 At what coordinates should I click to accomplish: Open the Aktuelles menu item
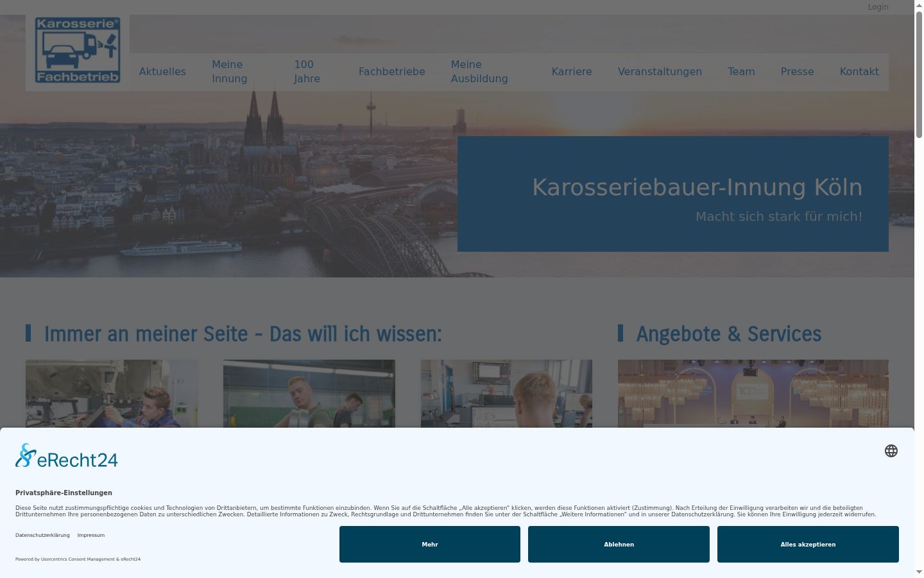tap(162, 71)
